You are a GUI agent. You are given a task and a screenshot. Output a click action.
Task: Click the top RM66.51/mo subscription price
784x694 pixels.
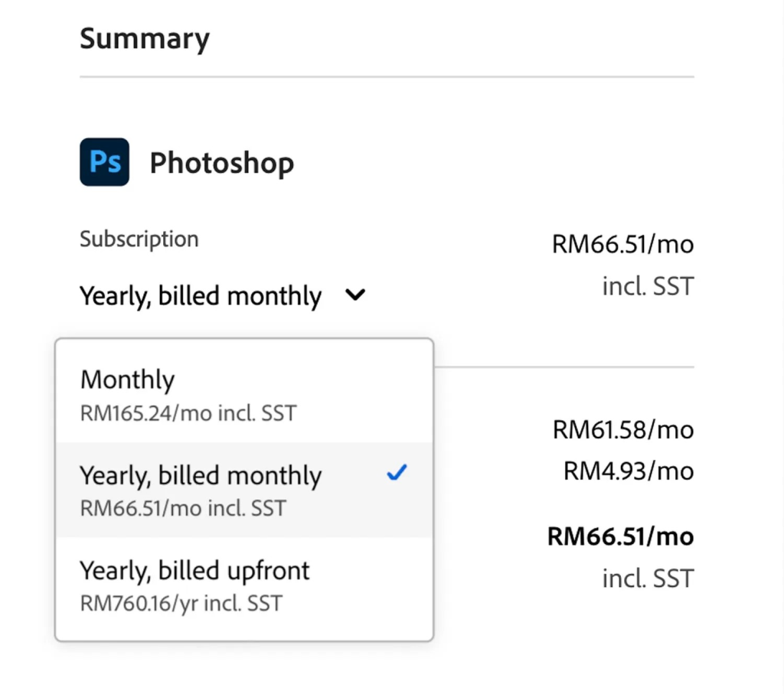click(623, 244)
